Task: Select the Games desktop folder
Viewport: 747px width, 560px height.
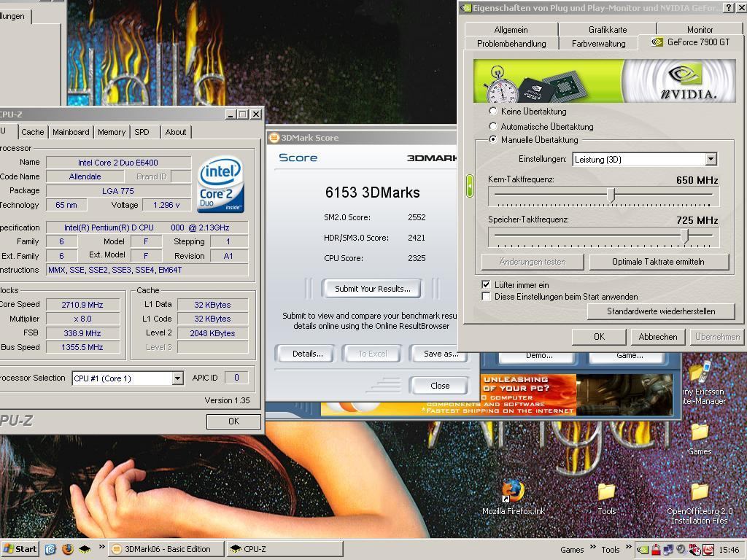Action: (700, 439)
